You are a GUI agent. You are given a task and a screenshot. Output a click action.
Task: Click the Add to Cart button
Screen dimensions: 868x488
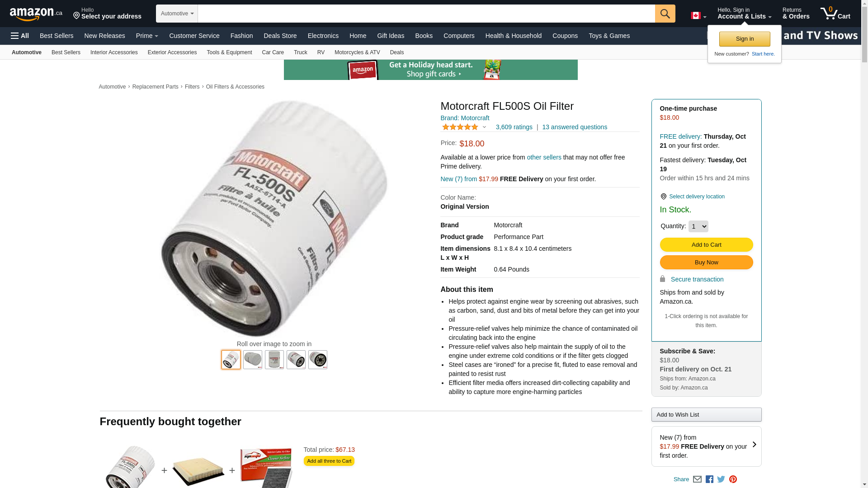click(x=706, y=245)
